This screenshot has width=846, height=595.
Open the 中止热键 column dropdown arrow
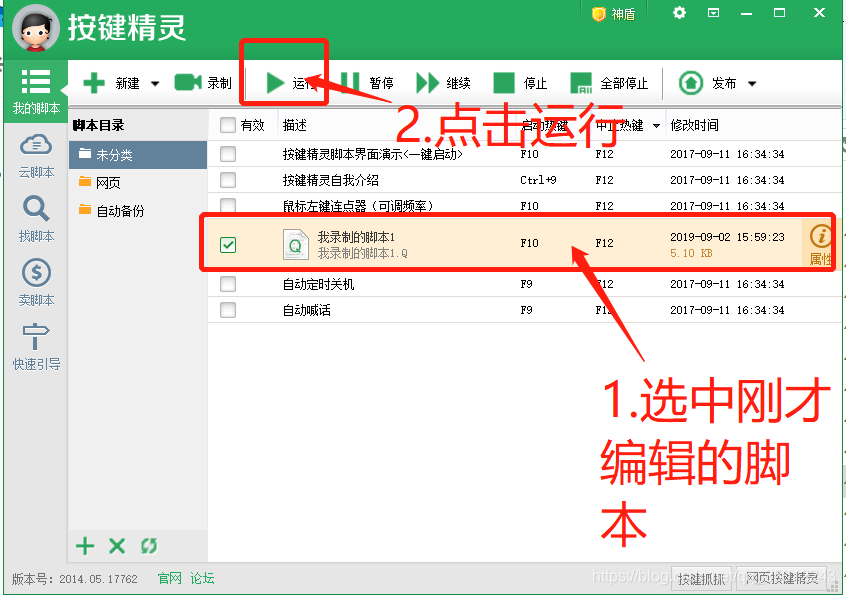pos(656,126)
